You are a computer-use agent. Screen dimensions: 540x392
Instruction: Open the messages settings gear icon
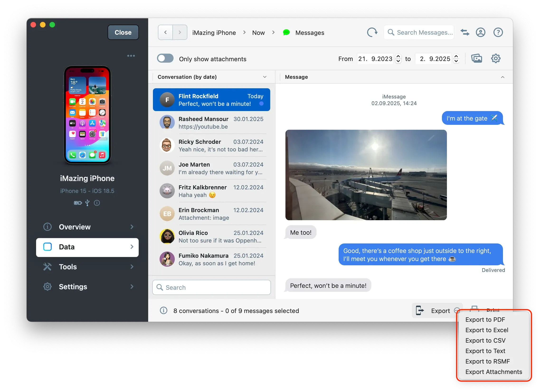point(496,58)
